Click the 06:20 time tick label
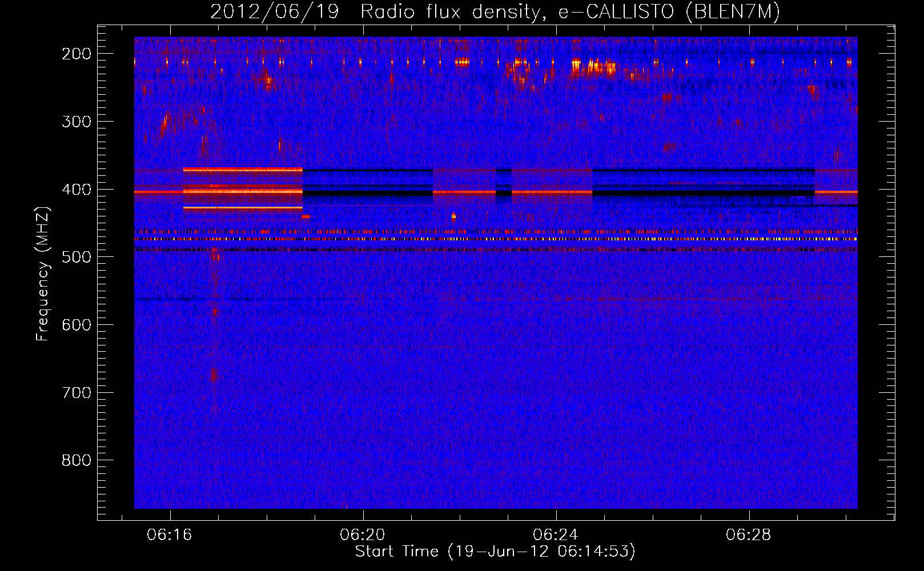Viewport: 924px width, 571px height. click(363, 535)
